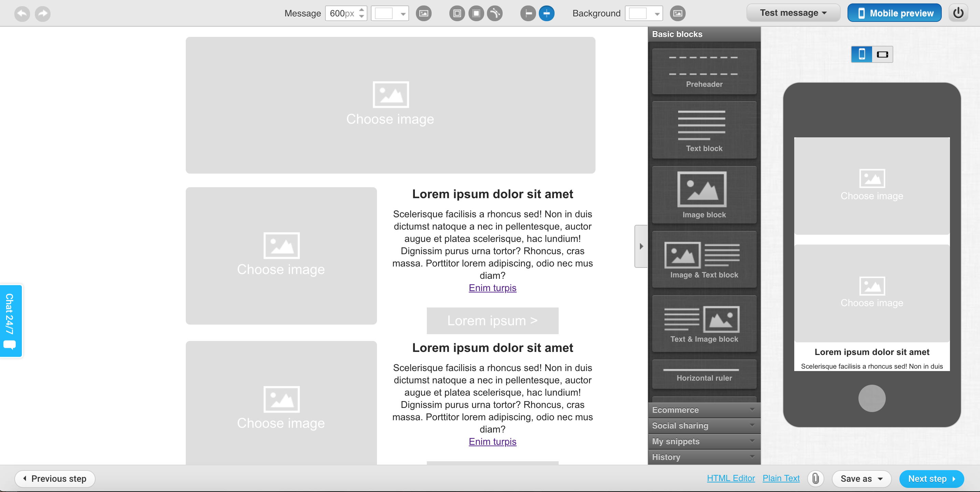Screen dimensions: 980x492
Task: Click the second Scelerisque facilisis paragraph
Action: click(492, 399)
